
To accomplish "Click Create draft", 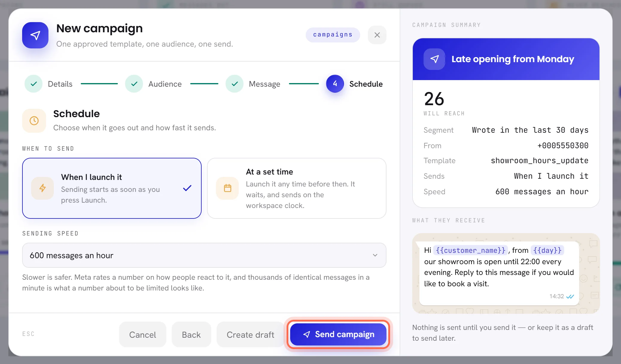I will point(250,334).
